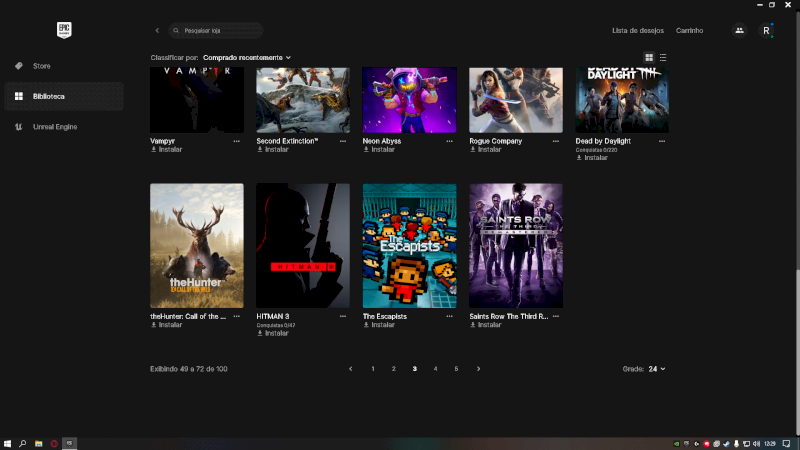Open Second Extinction options menu dots

coord(343,141)
